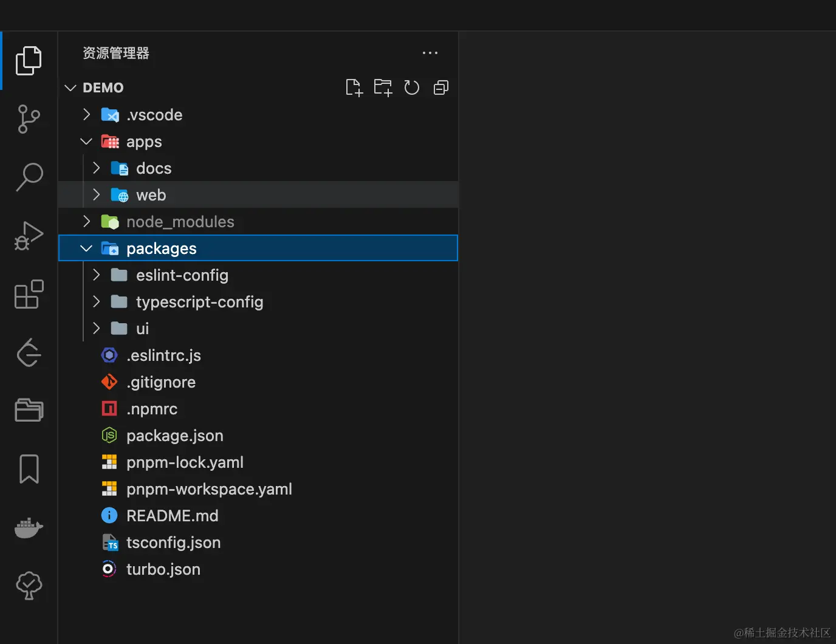Click the node_modules folder icon
Viewport: 836px width, 644px height.
click(x=110, y=221)
